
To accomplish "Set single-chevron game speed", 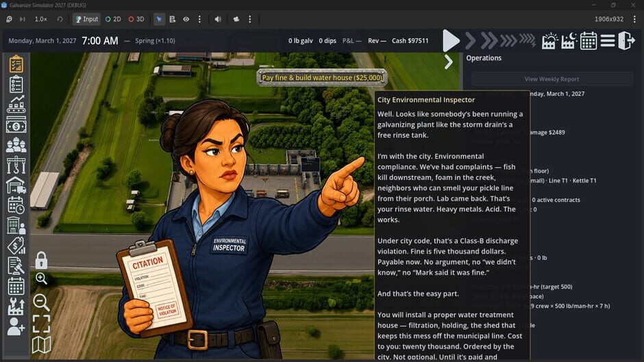I will click(x=471, y=40).
